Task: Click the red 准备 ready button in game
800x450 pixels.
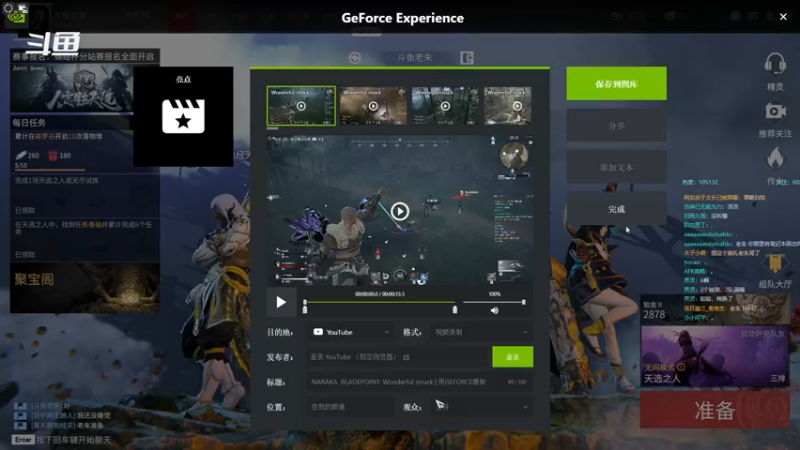Action: [x=715, y=410]
